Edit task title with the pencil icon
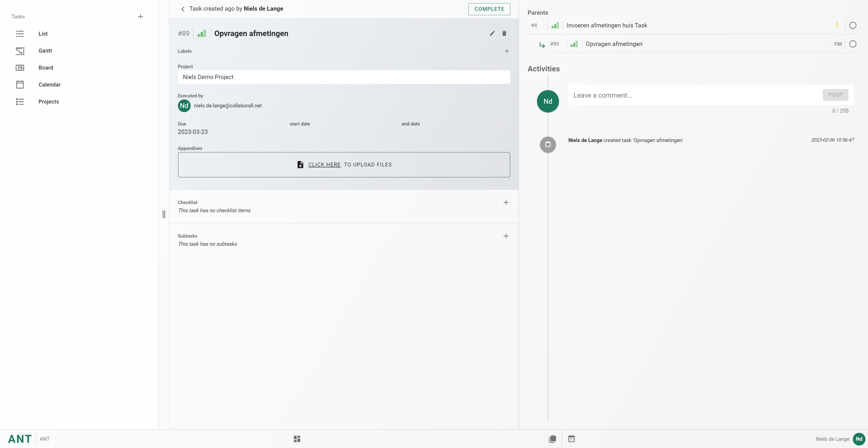 [492, 33]
